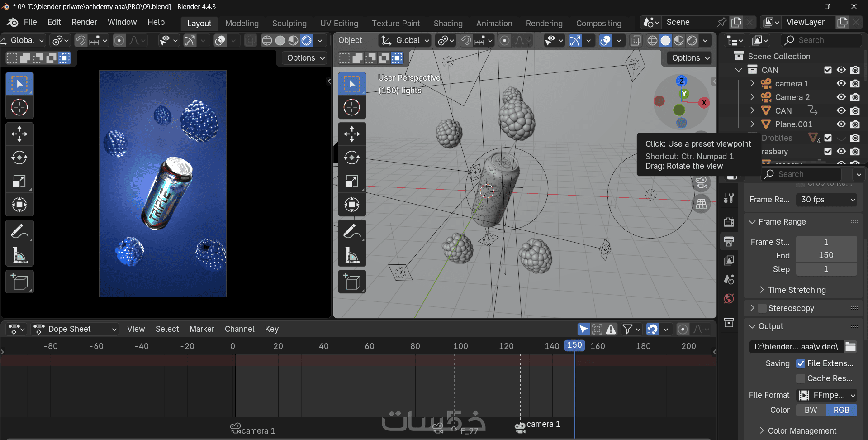
Task: Toggle camera view button in viewport
Action: pos(701,183)
